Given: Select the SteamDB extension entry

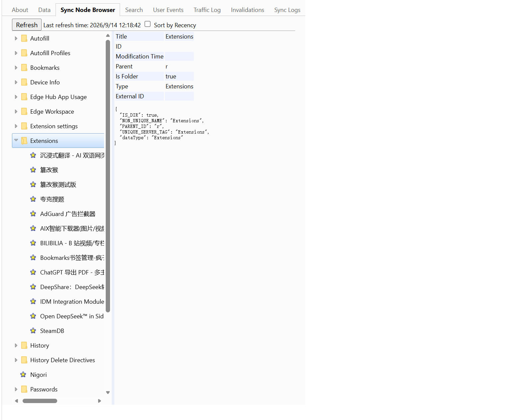Looking at the screenshot, I should (52, 331).
